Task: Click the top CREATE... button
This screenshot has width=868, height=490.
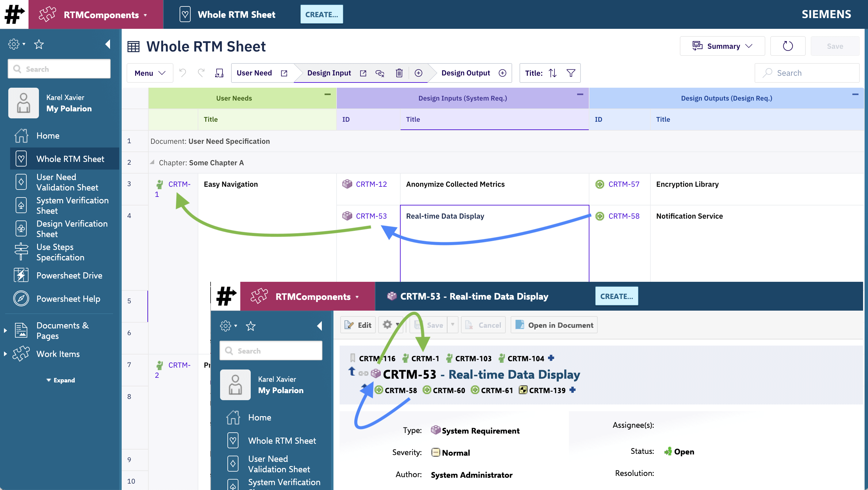Action: pyautogui.click(x=322, y=14)
